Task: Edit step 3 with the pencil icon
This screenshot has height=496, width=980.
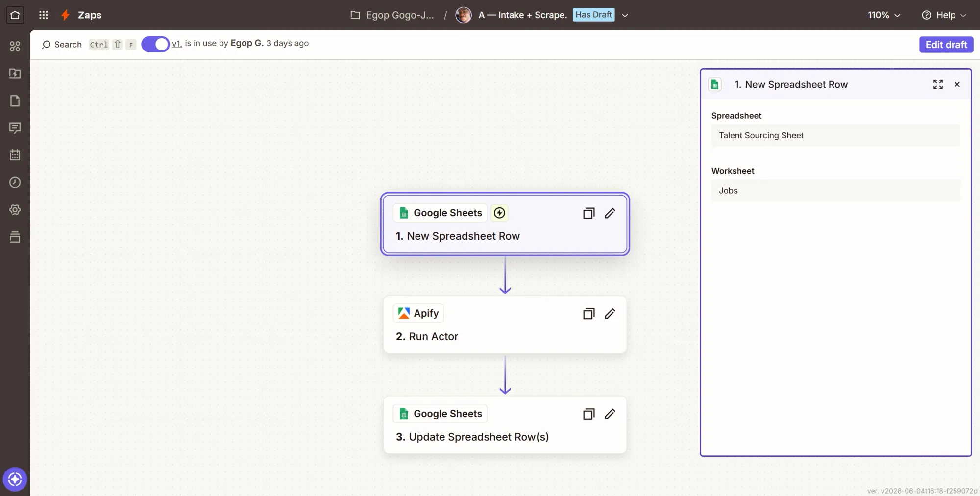Action: [x=610, y=414]
